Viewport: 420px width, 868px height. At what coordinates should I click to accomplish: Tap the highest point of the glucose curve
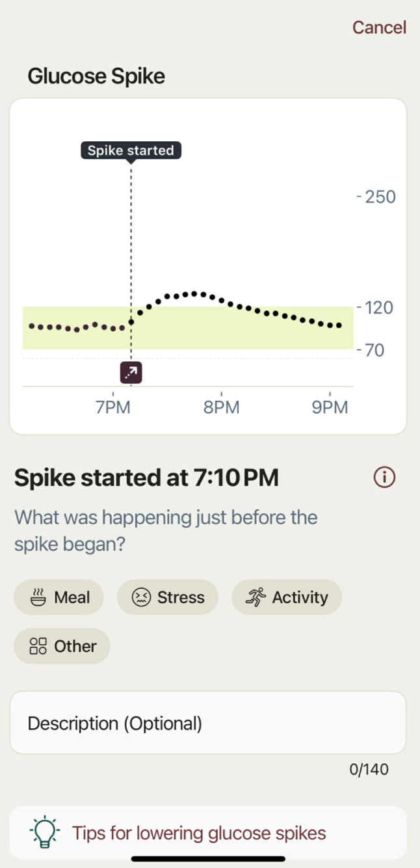pyautogui.click(x=194, y=294)
